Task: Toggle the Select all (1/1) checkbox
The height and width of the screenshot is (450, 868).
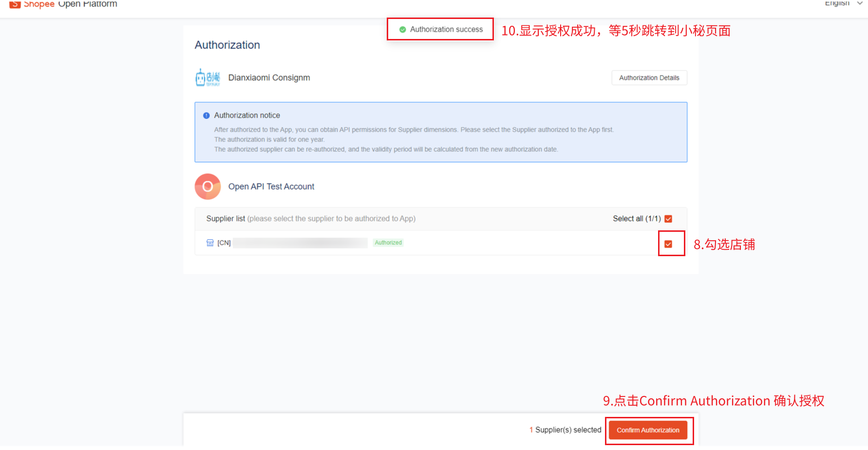Action: pos(668,219)
